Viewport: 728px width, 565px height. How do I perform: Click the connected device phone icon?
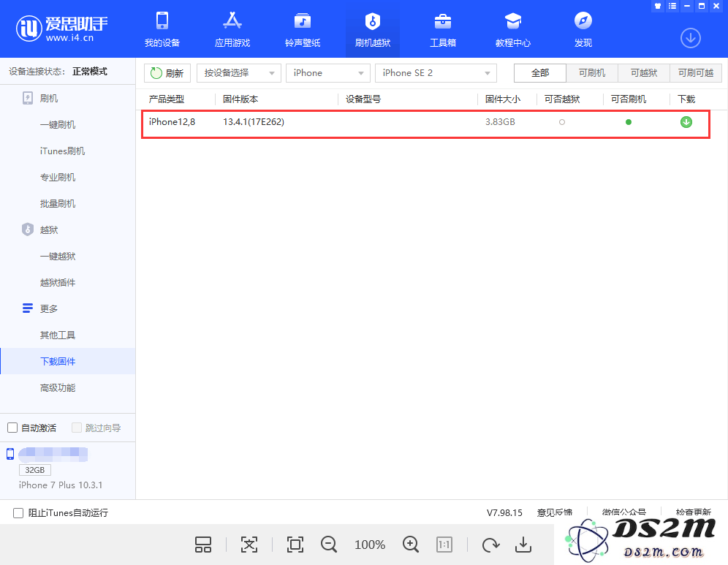click(10, 454)
